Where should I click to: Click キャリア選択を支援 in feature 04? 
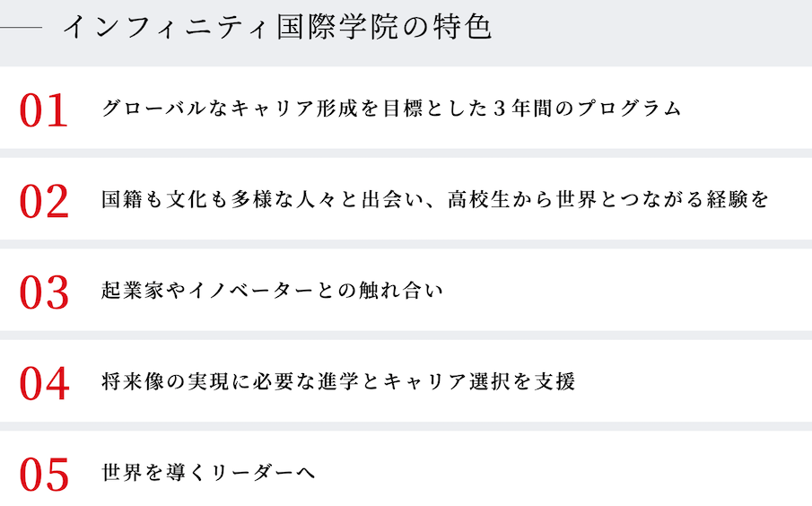(x=479, y=381)
